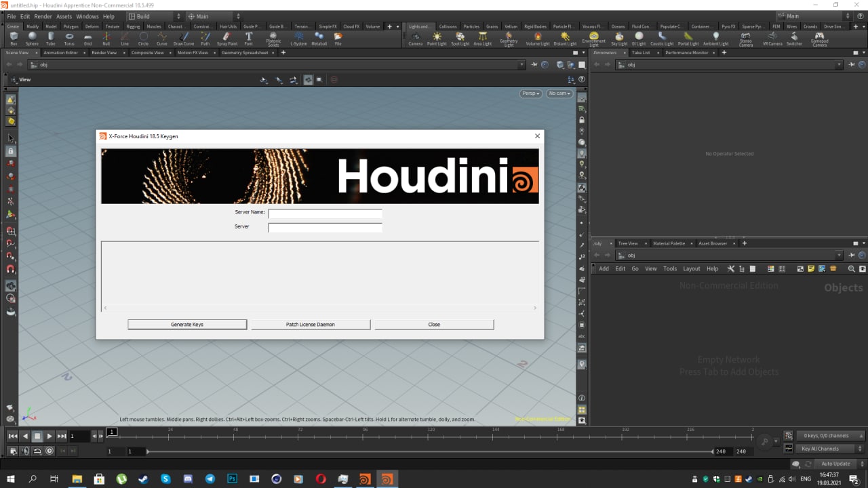Click the playback range slider bar
Image resolution: width=868 pixels, height=488 pixels.
(429, 451)
